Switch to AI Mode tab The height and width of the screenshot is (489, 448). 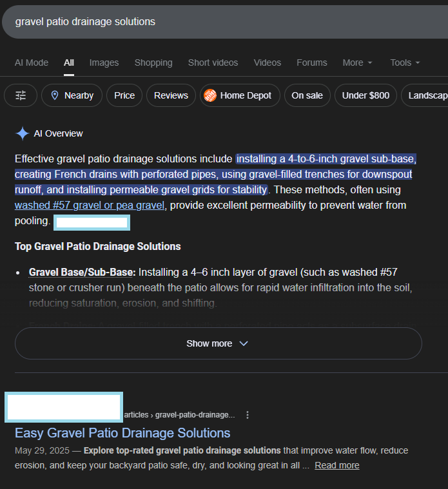pos(32,62)
